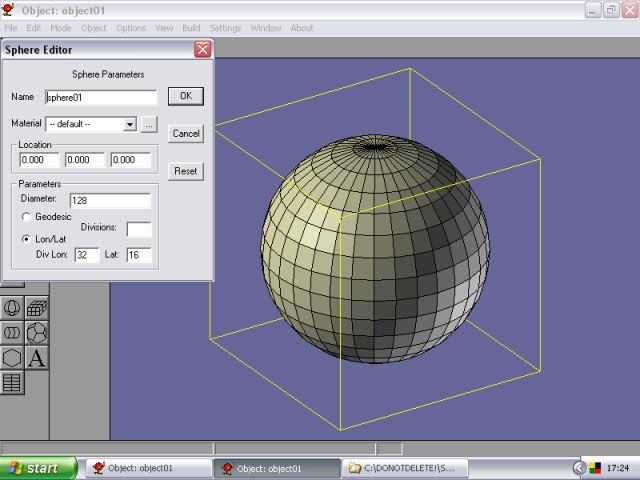Select the hexagon polygon tool icon

point(12,358)
